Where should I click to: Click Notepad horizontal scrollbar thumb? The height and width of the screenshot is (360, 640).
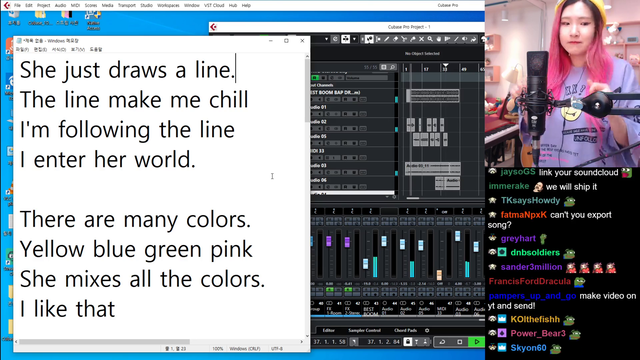[104, 342]
